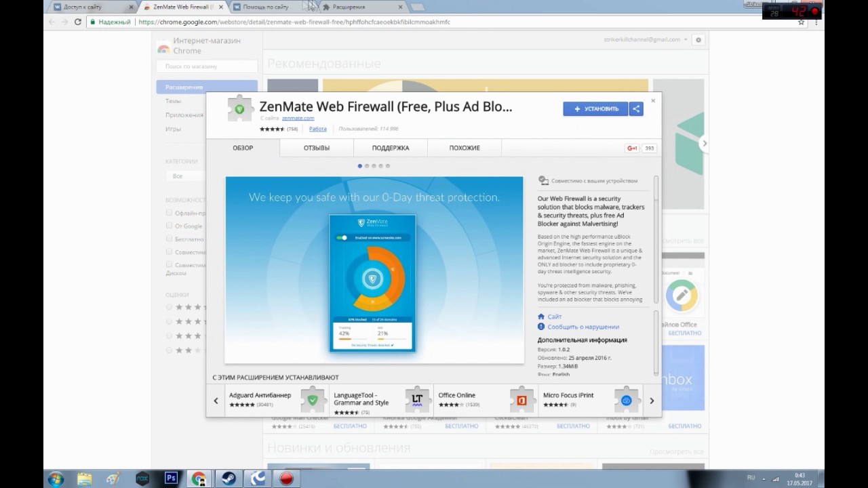Switch to the Отзывы tab
Image resolution: width=868 pixels, height=488 pixels.
tap(317, 148)
